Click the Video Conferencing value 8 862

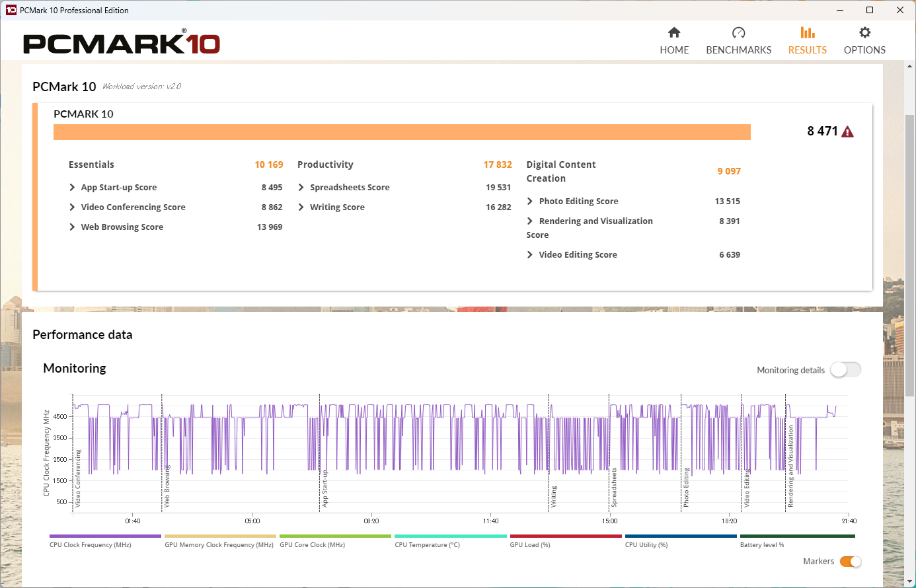(x=272, y=207)
